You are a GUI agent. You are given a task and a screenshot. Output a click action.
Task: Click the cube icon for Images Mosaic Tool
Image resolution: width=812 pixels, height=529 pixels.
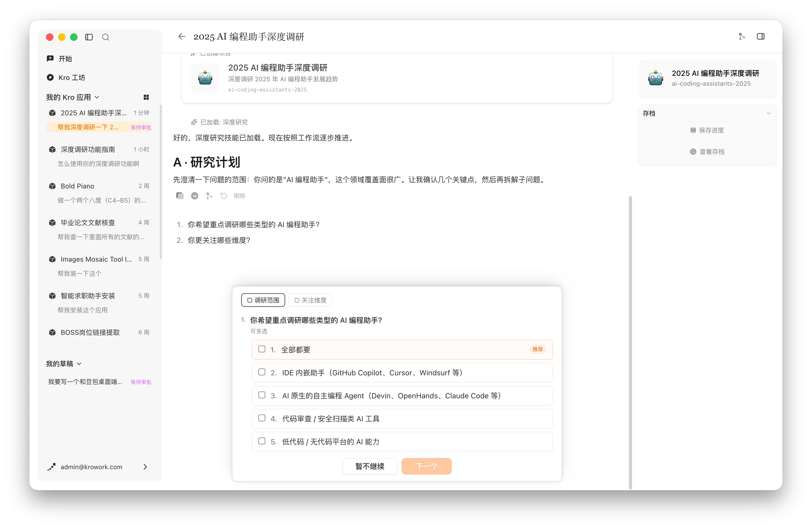(52, 259)
